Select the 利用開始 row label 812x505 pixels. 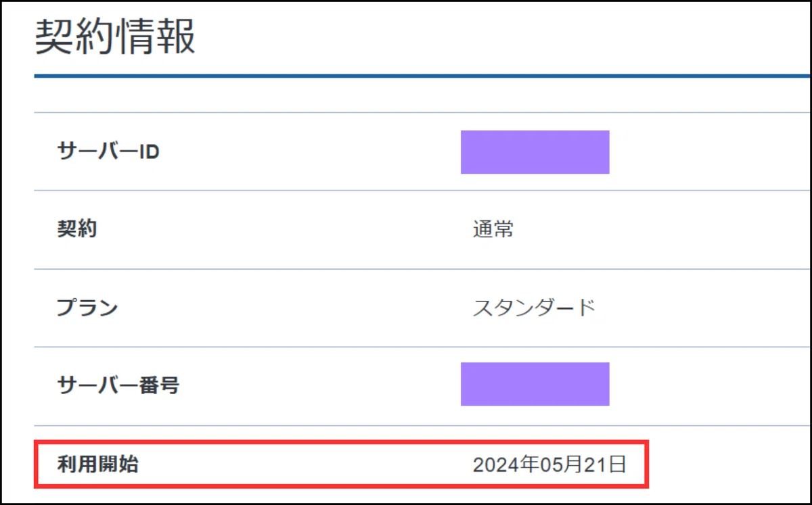[98, 464]
